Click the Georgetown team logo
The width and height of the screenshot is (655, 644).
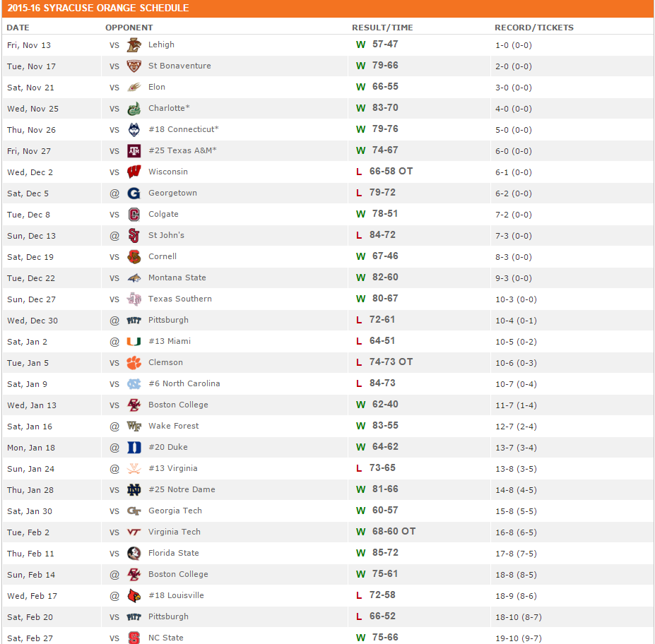pyautogui.click(x=134, y=193)
